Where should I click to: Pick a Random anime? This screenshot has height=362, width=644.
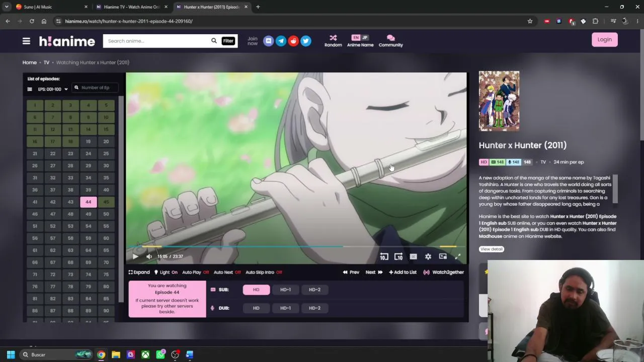(333, 41)
